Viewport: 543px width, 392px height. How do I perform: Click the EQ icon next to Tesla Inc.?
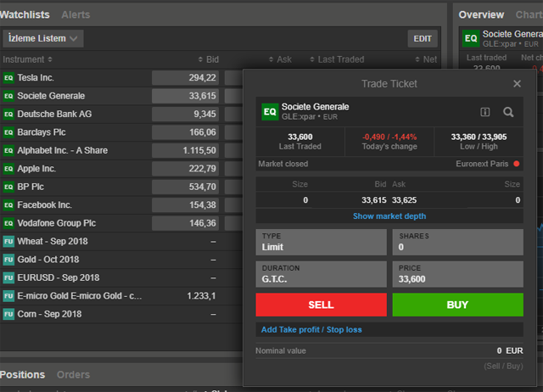8,78
